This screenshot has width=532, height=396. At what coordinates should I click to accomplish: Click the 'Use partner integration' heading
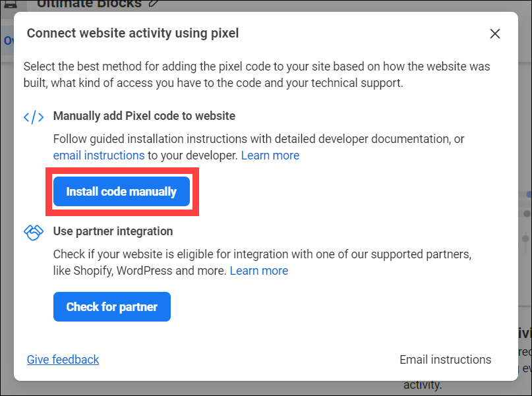[x=113, y=231]
